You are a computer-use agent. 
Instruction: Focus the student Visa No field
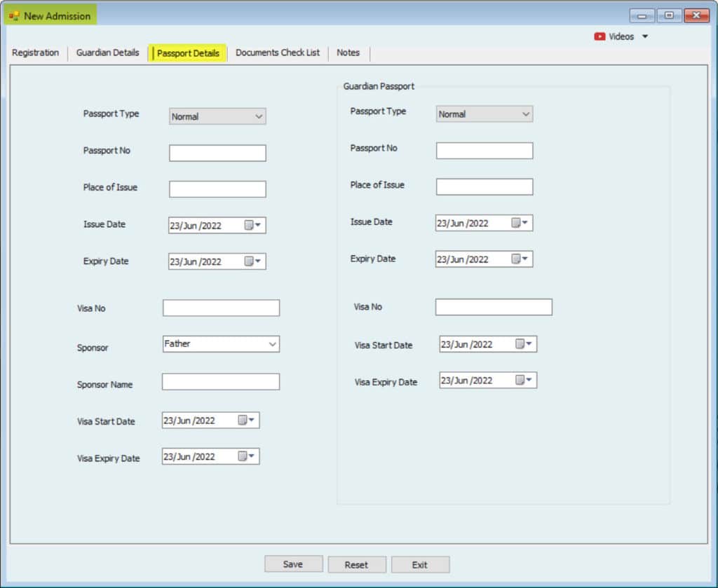coord(221,308)
